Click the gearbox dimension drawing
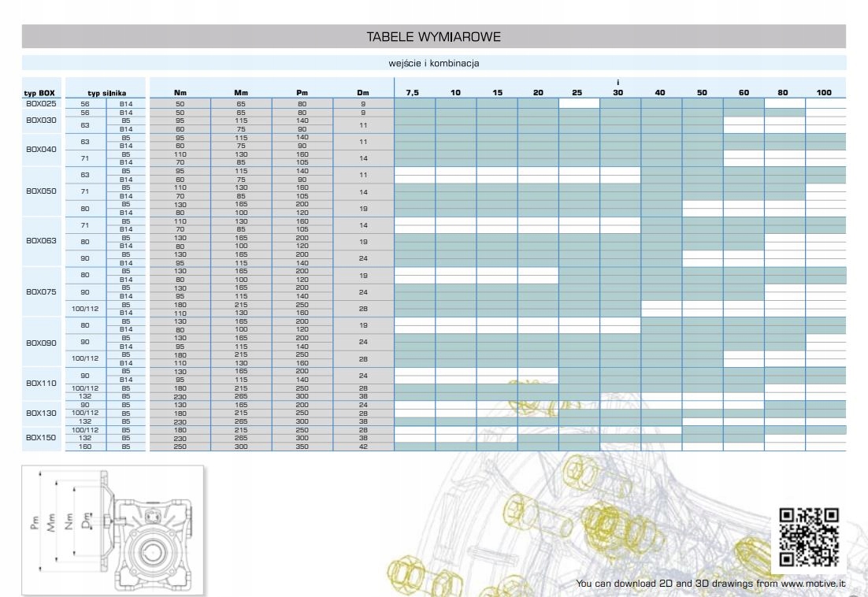 click(113, 530)
